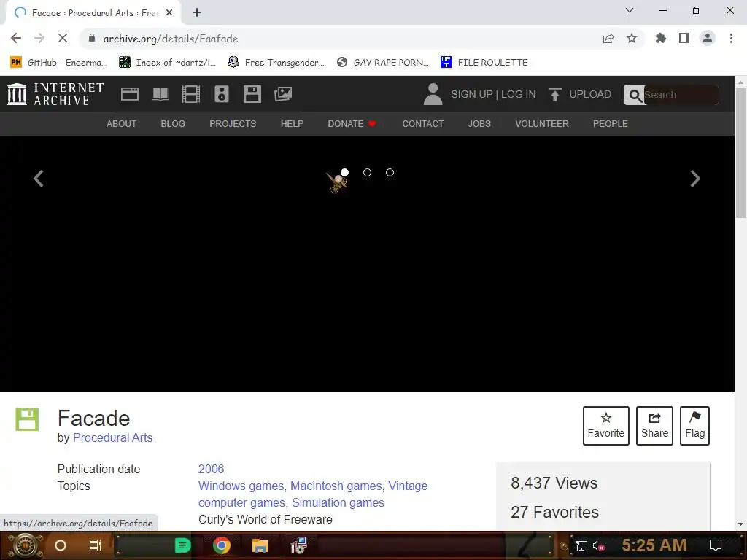Close the Facade browser tab
The width and height of the screenshot is (747, 560).
pos(169,13)
